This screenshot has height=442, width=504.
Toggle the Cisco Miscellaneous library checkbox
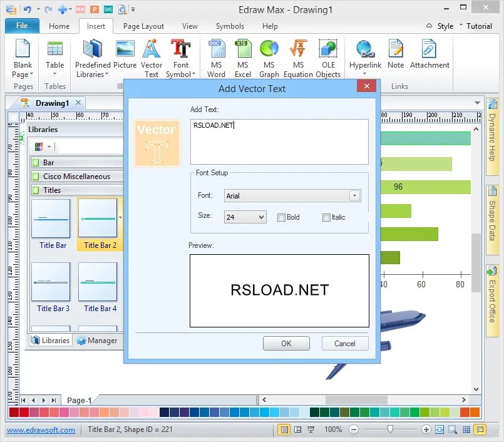point(36,177)
